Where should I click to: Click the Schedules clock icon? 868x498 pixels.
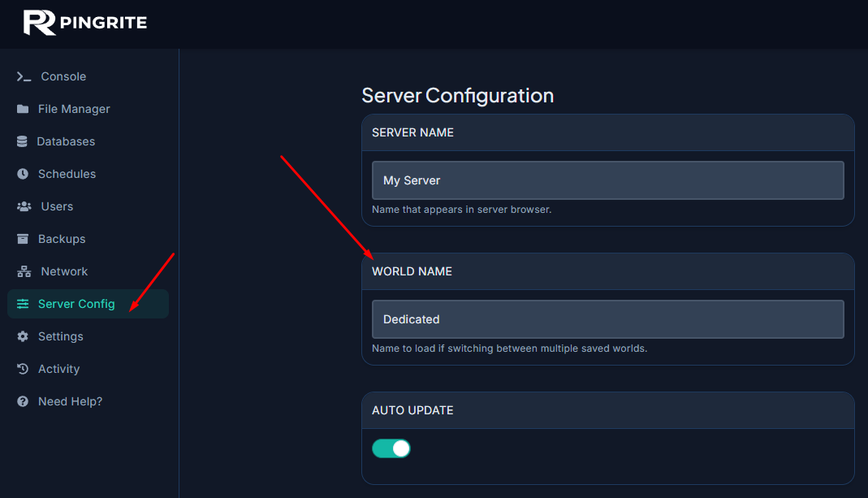coord(22,174)
